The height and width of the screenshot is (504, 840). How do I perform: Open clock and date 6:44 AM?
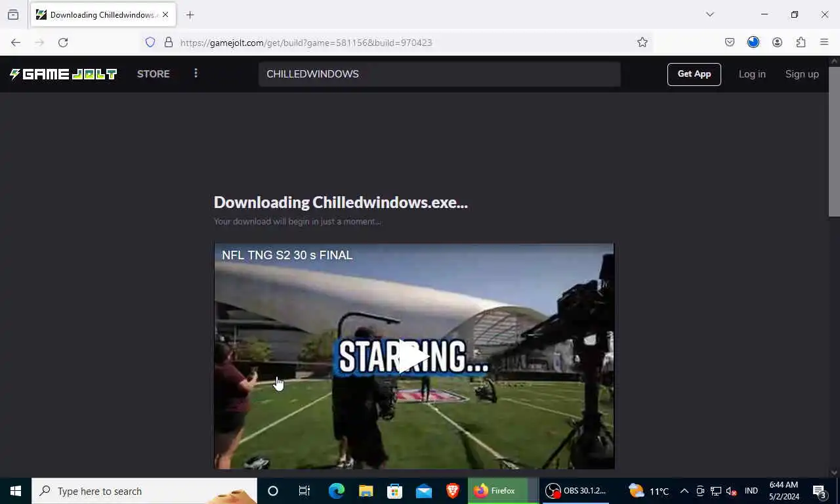pos(784,491)
